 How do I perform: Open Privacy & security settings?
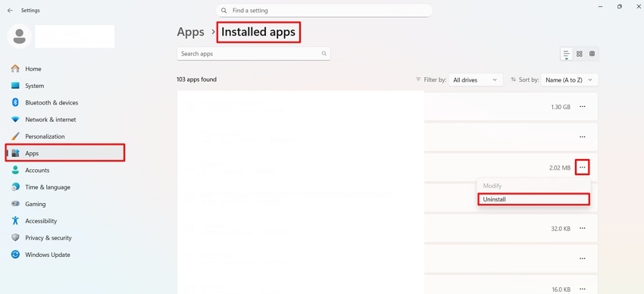tap(65, 237)
